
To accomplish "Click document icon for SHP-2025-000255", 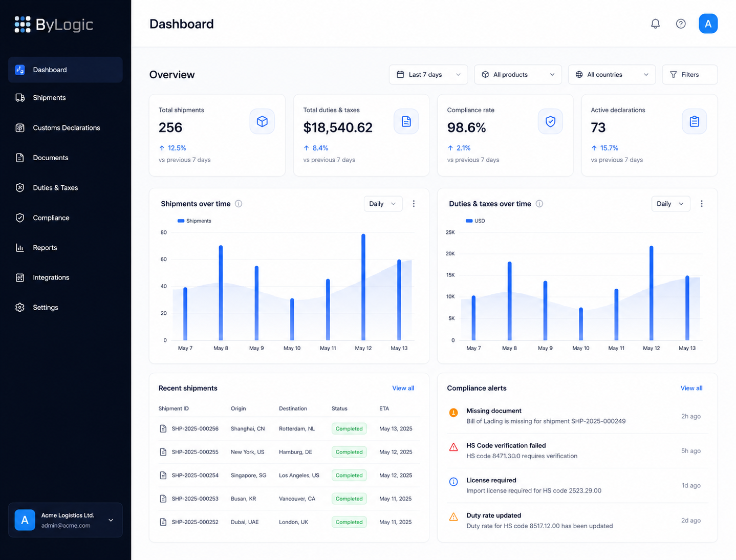I will coord(163,452).
